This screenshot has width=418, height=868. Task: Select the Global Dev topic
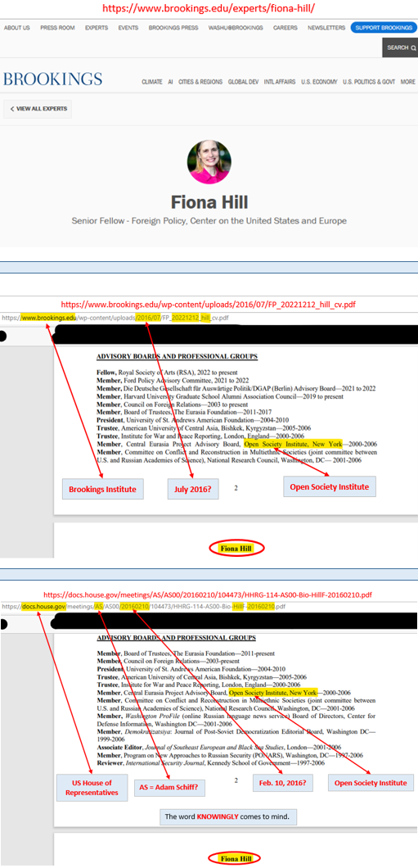pos(243,81)
